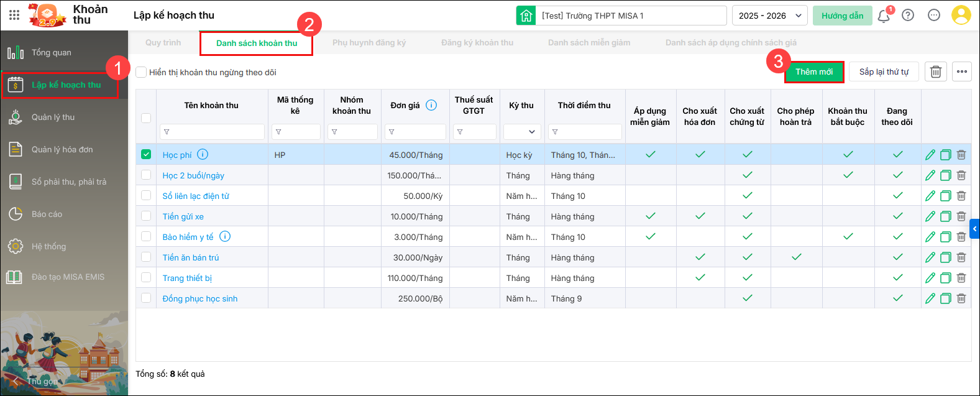
Task: Open the 2025 - 2026 school year dropdown
Action: [769, 16]
